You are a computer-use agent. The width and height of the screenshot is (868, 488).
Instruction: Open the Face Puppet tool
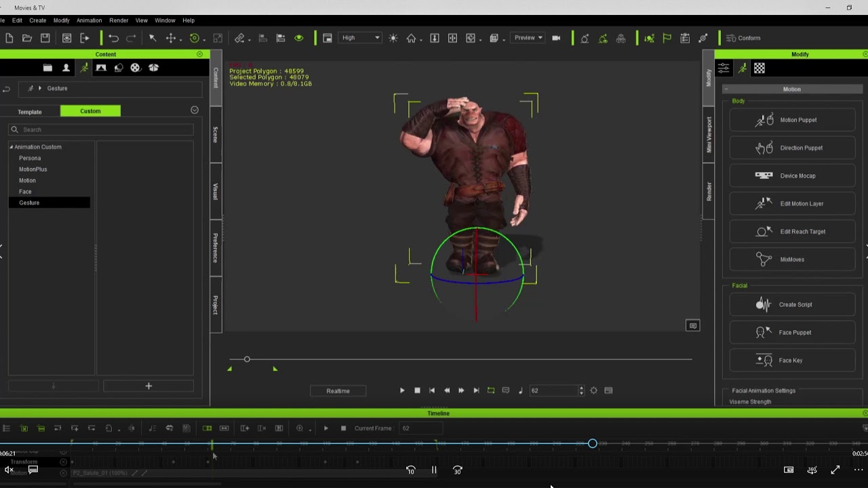[792, 333]
